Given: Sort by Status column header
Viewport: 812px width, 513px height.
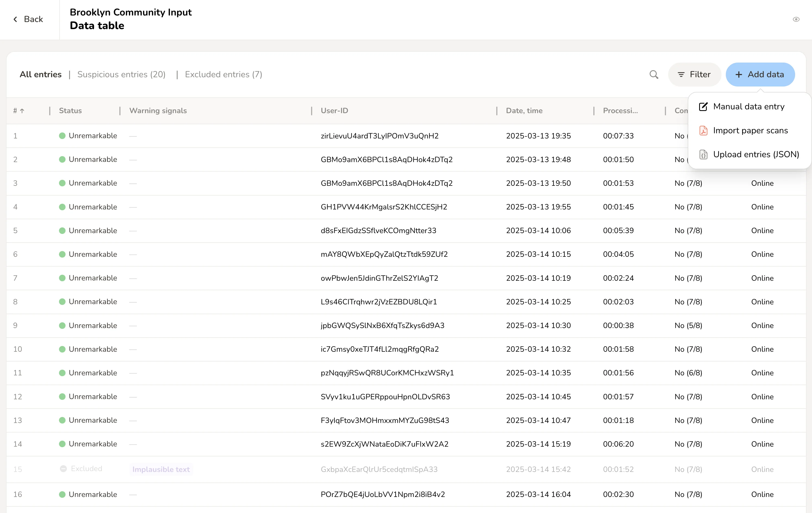Looking at the screenshot, I should 70,111.
